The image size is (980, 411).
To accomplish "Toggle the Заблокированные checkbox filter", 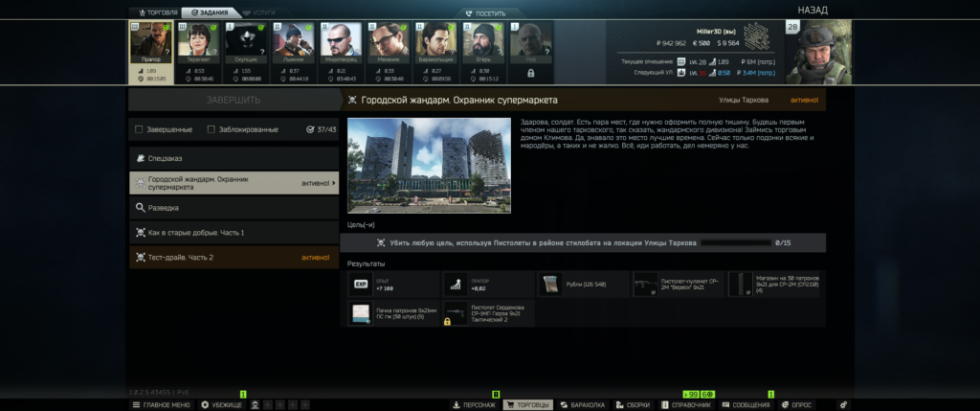I will (x=212, y=129).
